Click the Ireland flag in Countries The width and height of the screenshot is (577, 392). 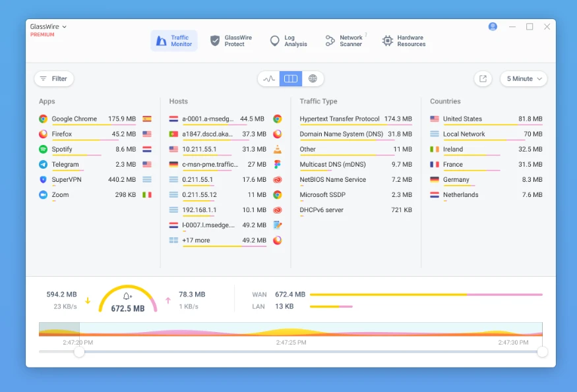click(434, 149)
